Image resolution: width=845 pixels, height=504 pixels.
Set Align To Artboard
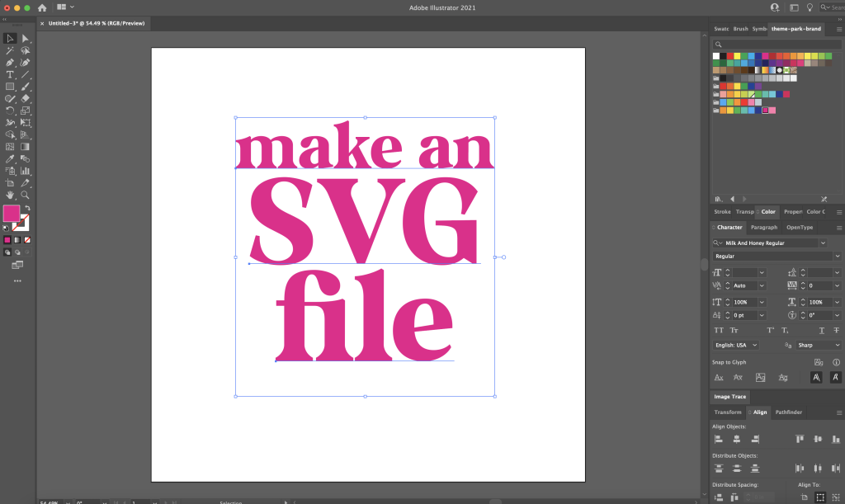coord(804,497)
